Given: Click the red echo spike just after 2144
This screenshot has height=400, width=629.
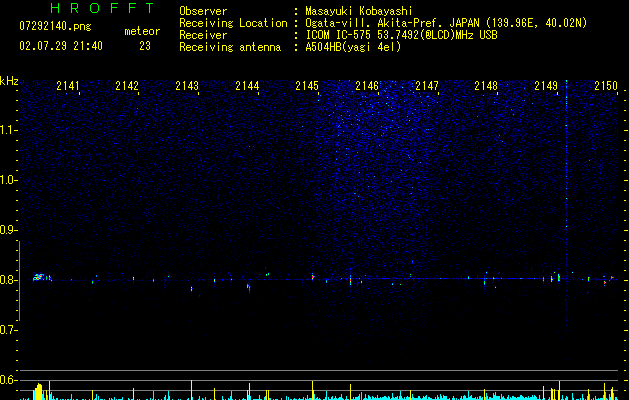Looking at the screenshot, I should point(249,288).
